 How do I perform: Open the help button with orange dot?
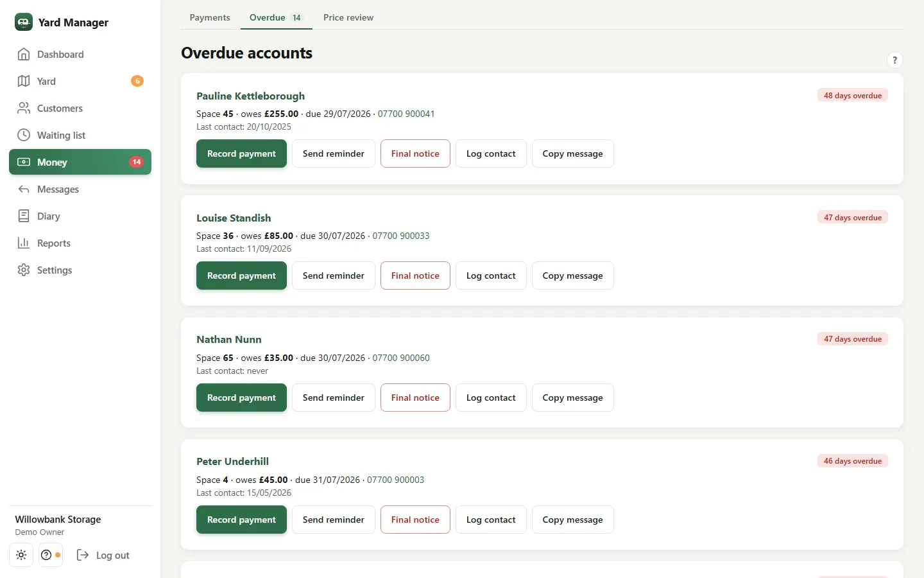tap(51, 555)
